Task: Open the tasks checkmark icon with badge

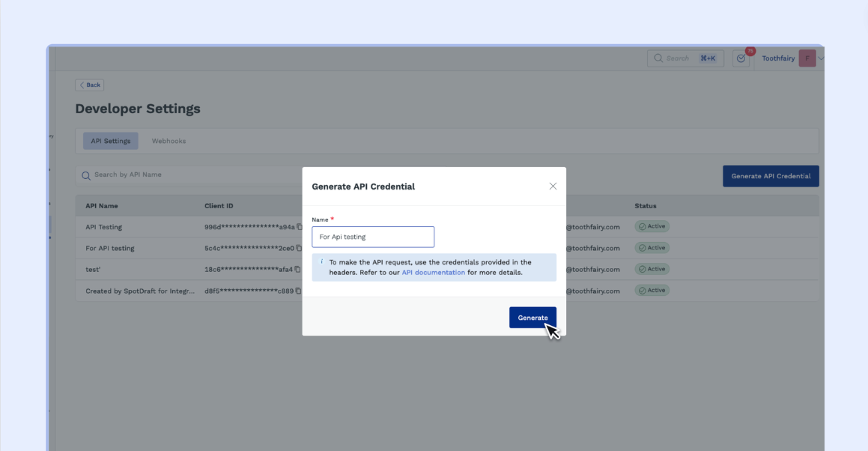Action: coord(741,58)
